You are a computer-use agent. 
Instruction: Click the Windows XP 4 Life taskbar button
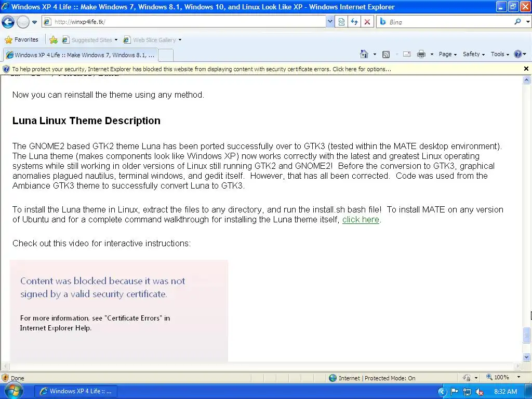click(x=76, y=391)
